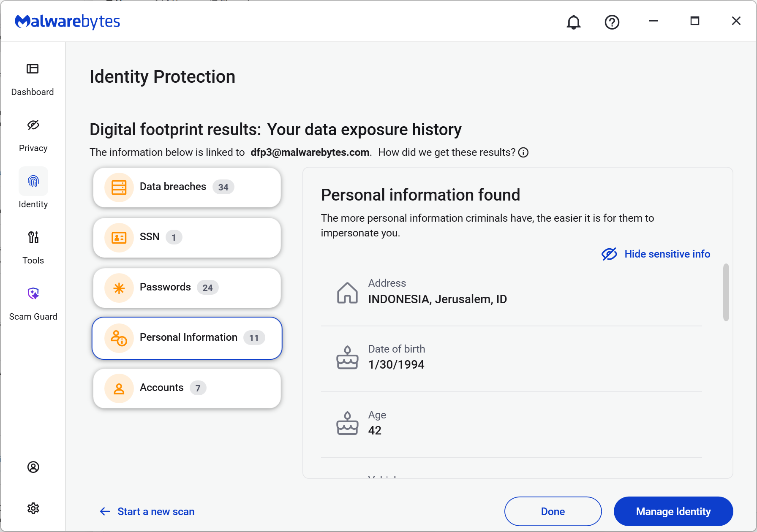Select the Personal Information category

pos(187,338)
